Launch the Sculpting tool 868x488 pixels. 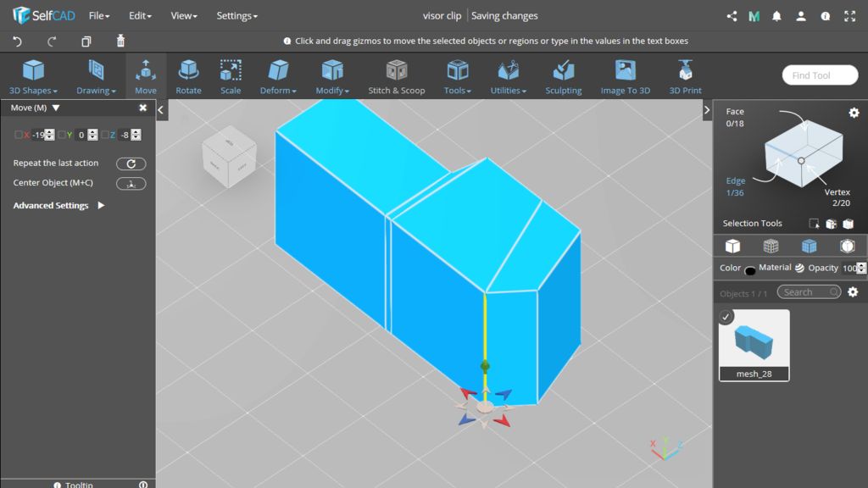tap(563, 76)
